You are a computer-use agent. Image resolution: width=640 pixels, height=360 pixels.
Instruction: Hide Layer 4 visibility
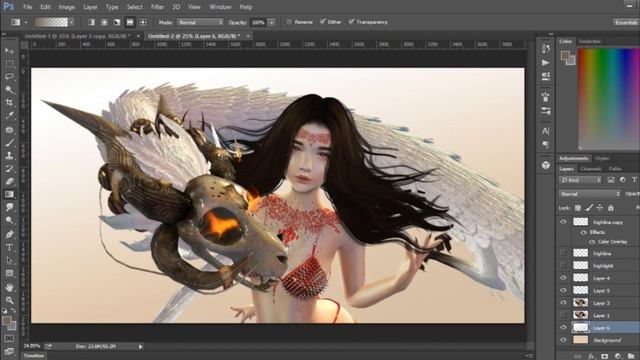coord(564,278)
